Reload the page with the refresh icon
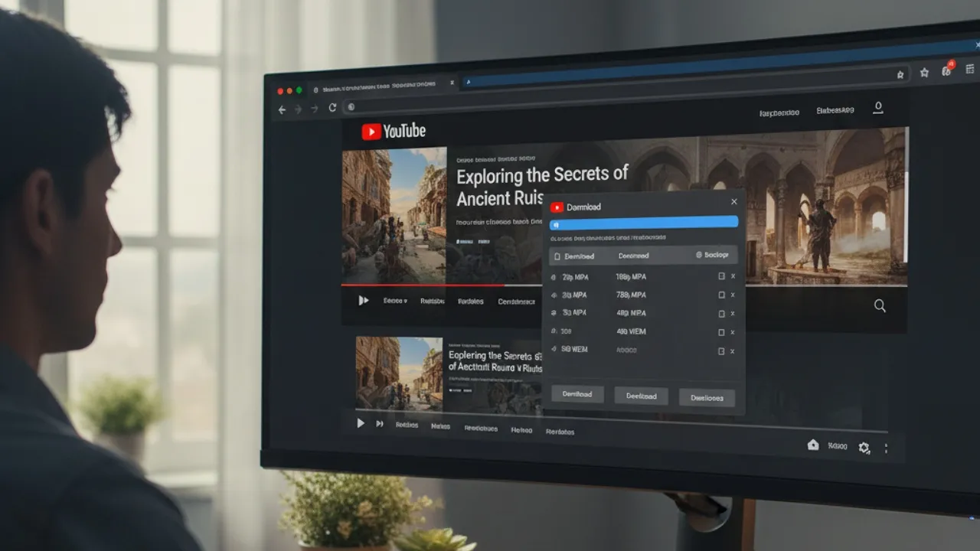Viewport: 980px width, 551px height. coord(332,108)
